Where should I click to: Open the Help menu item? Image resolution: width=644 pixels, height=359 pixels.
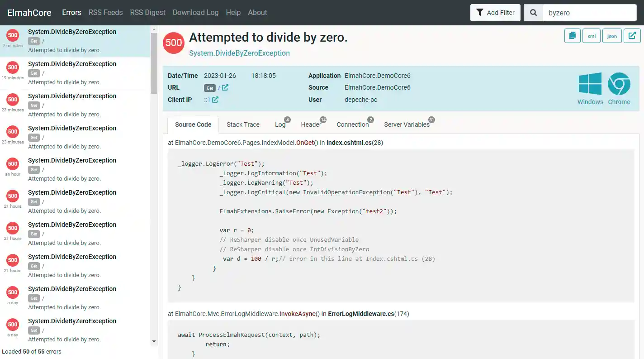[233, 13]
